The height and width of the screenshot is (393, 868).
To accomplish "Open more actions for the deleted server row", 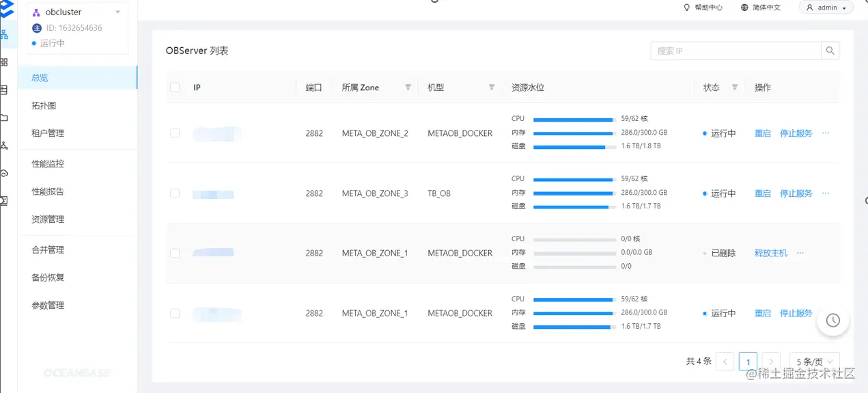I will click(800, 253).
